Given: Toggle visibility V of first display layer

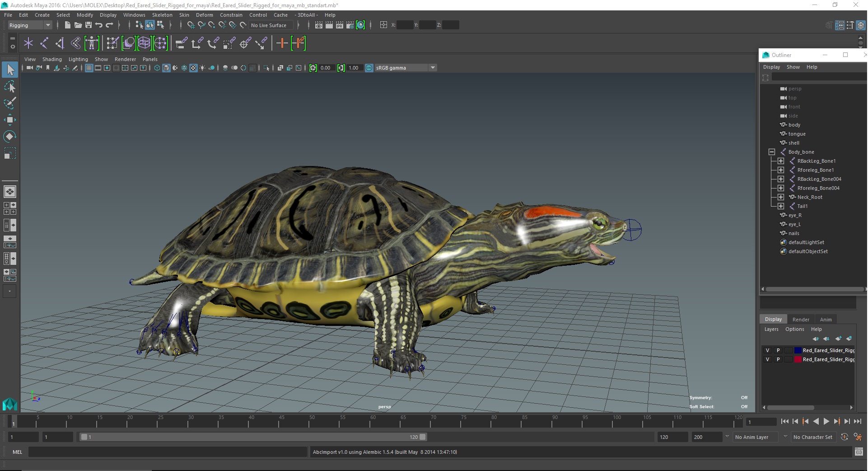Looking at the screenshot, I should point(767,350).
